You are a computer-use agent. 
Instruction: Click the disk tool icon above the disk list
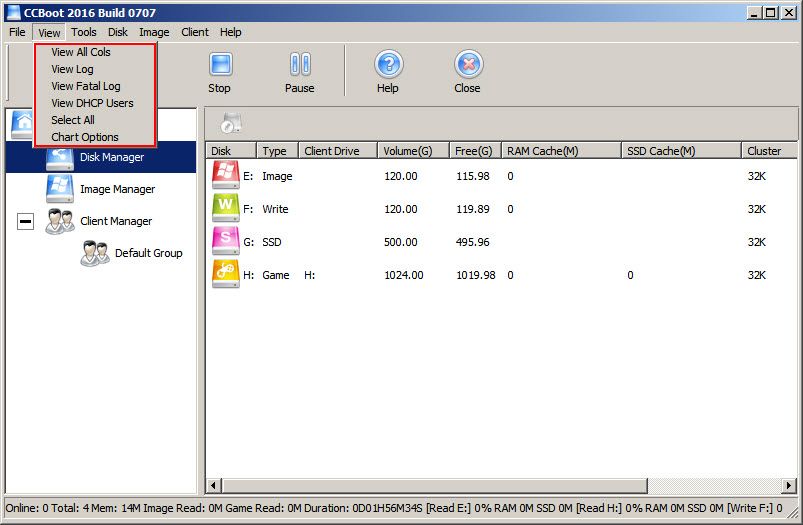click(x=231, y=123)
